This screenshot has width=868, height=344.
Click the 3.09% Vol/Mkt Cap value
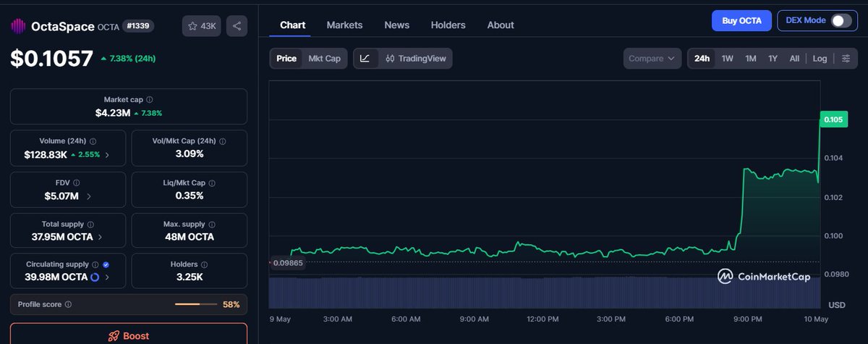(190, 154)
